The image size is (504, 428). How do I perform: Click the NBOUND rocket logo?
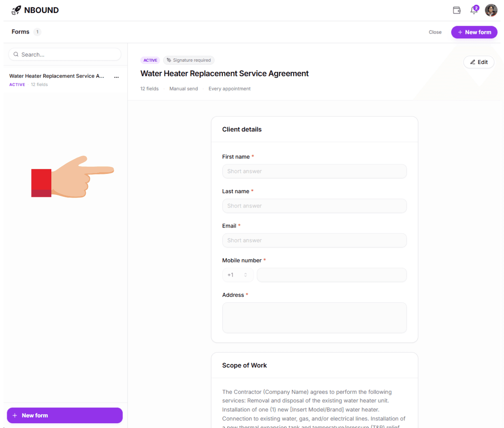[16, 10]
